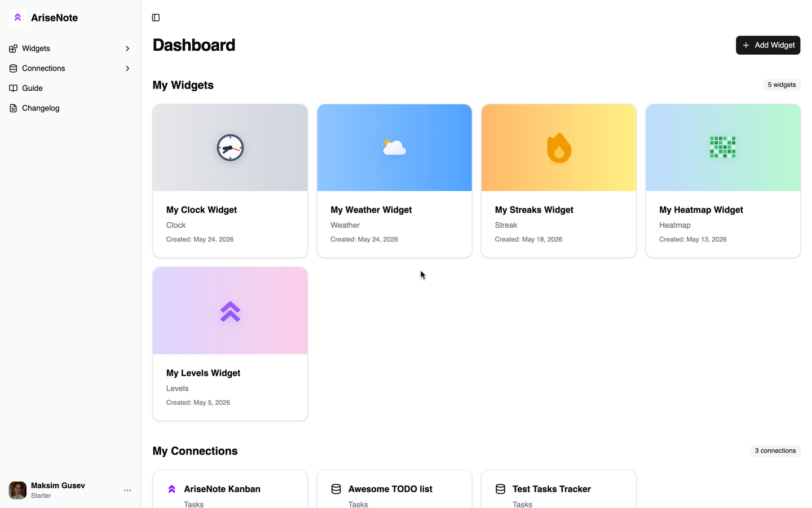Open the Guide page
The image size is (812, 508).
(70, 88)
